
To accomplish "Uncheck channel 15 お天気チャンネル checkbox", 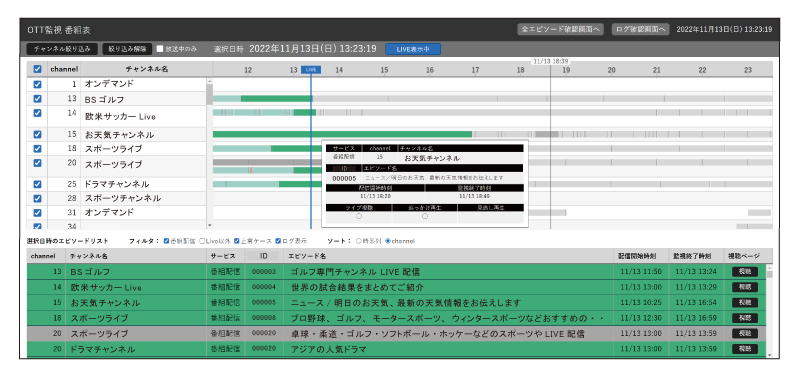I will [x=37, y=135].
